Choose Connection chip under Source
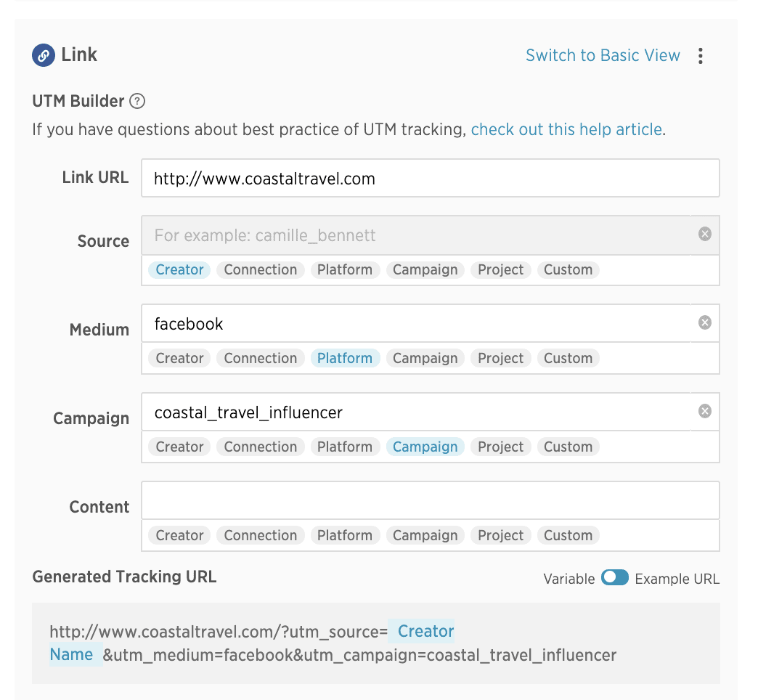758x700 pixels. [260, 269]
